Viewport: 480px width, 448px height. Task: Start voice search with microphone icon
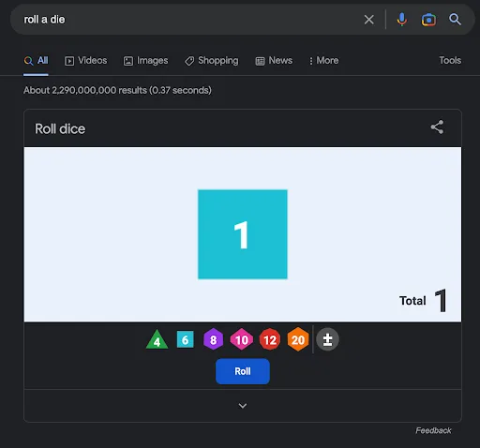[x=402, y=20]
